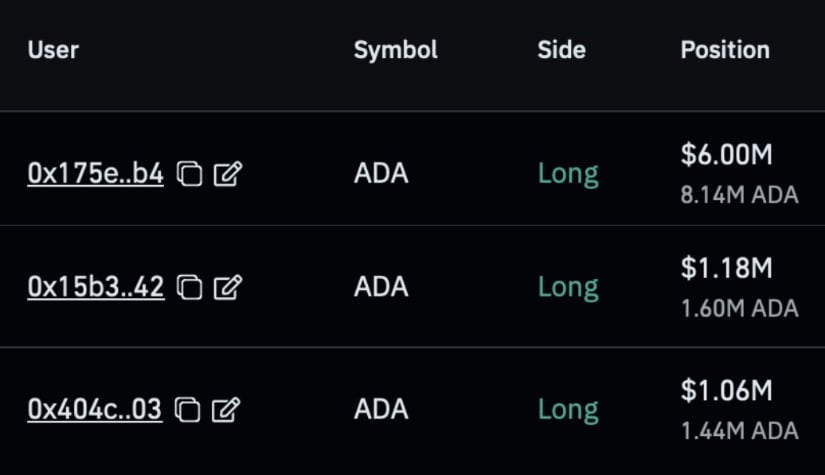
Task: Copy address 0x175e..b4 with copy icon
Action: pos(189,174)
